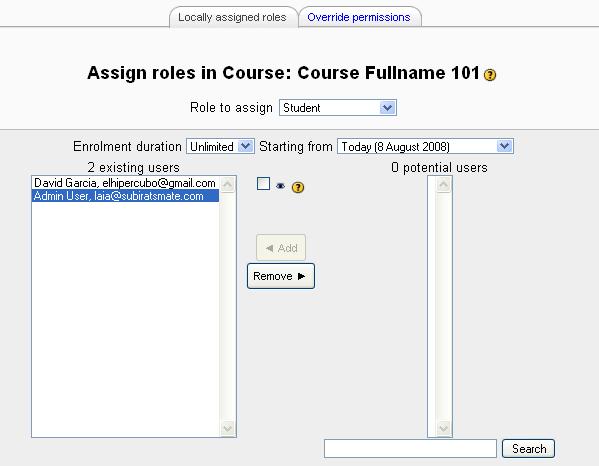Click up arrow of potential users scrollbar
This screenshot has width=599, height=466.
444,185
